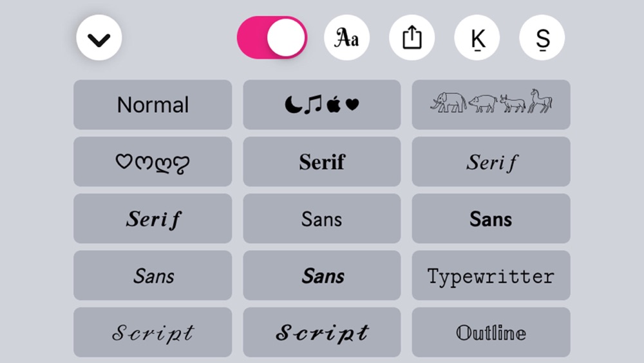Select the thin Script font style
Screen dimensions: 644x363
[x=153, y=332]
